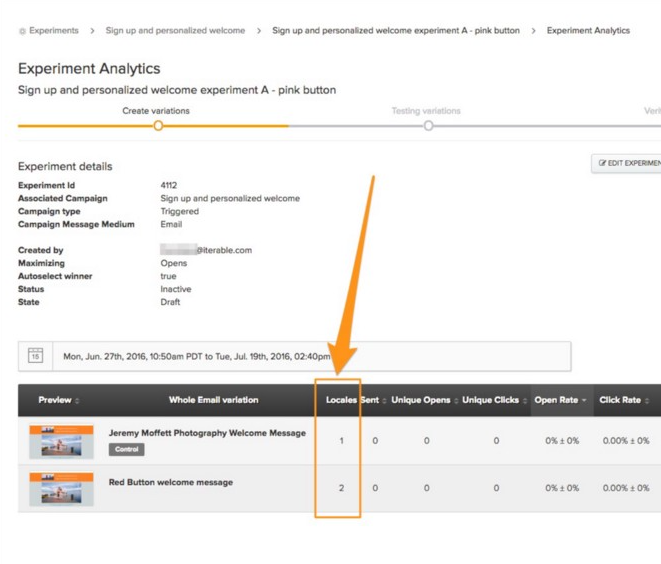Open experiment A - pink button breadcrumb
This screenshot has width=661, height=564.
click(x=395, y=31)
